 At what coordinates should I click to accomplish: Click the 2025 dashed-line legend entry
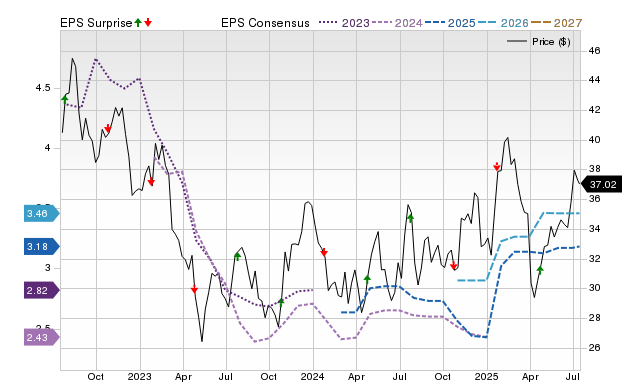click(x=450, y=23)
